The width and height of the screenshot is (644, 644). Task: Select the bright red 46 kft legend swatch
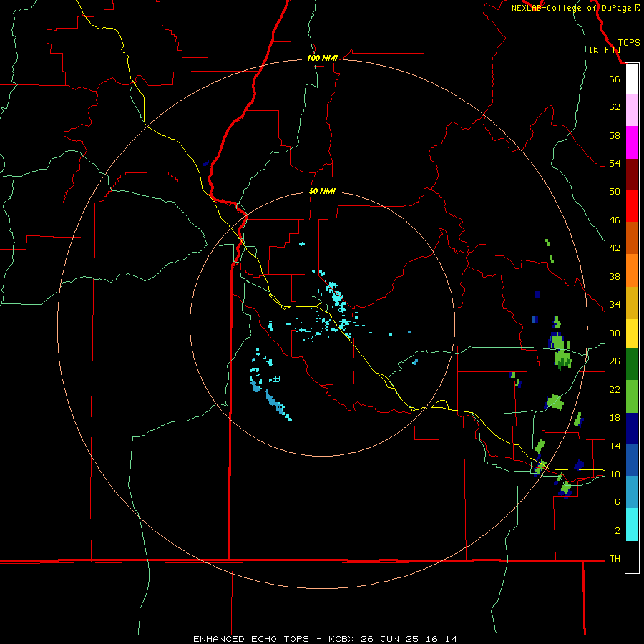[x=632, y=206]
